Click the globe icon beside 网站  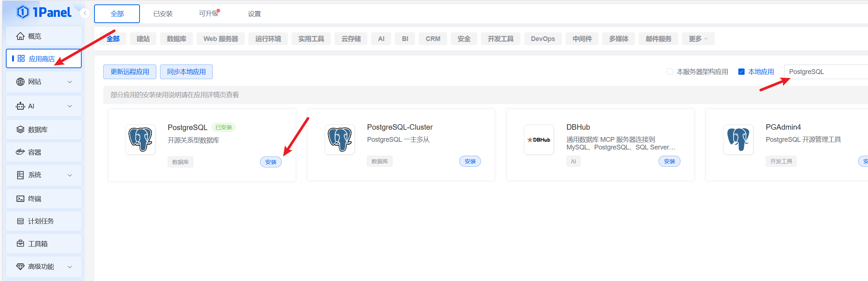click(x=21, y=82)
